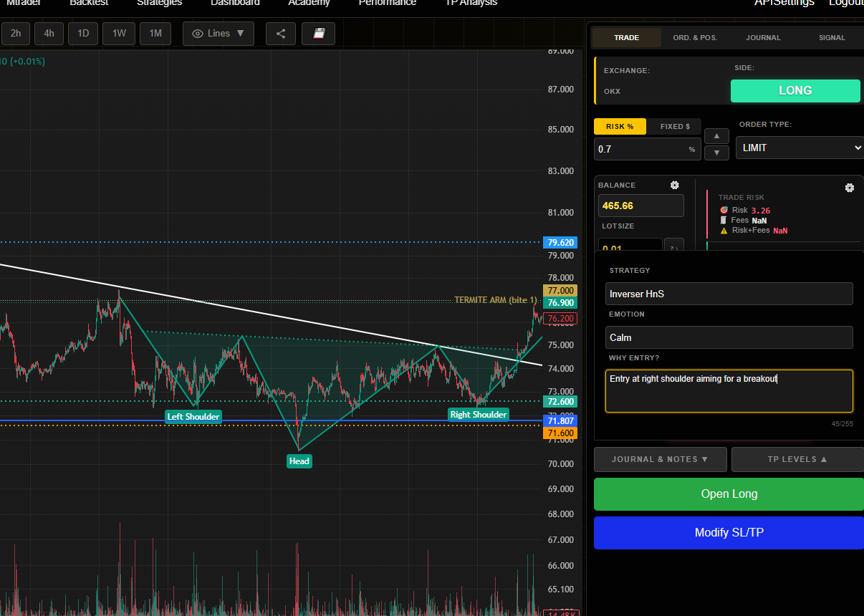The width and height of the screenshot is (864, 616).
Task: Switch chart to 1W timeframe
Action: click(119, 34)
